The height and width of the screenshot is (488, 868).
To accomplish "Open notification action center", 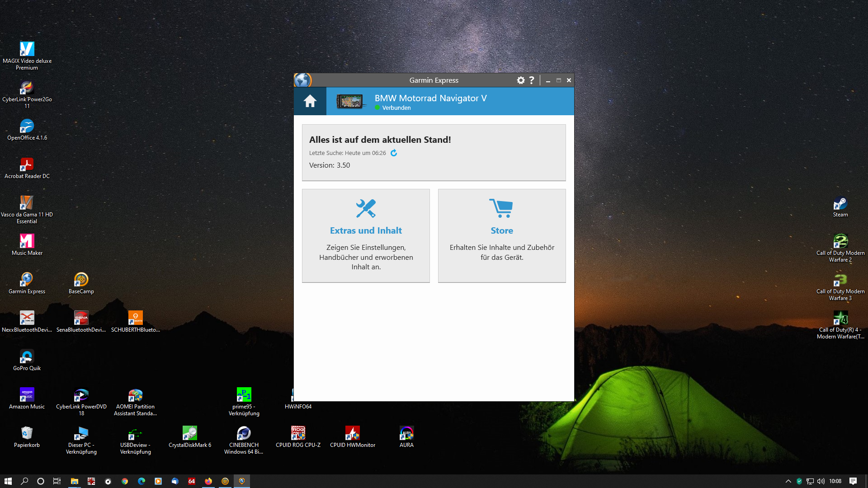I will click(853, 481).
